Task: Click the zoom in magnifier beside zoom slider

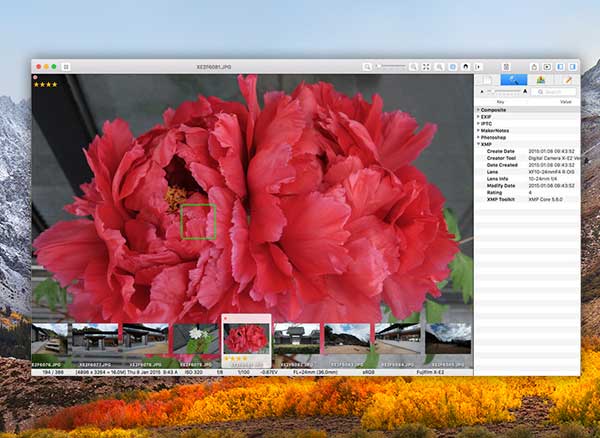Action: click(413, 67)
